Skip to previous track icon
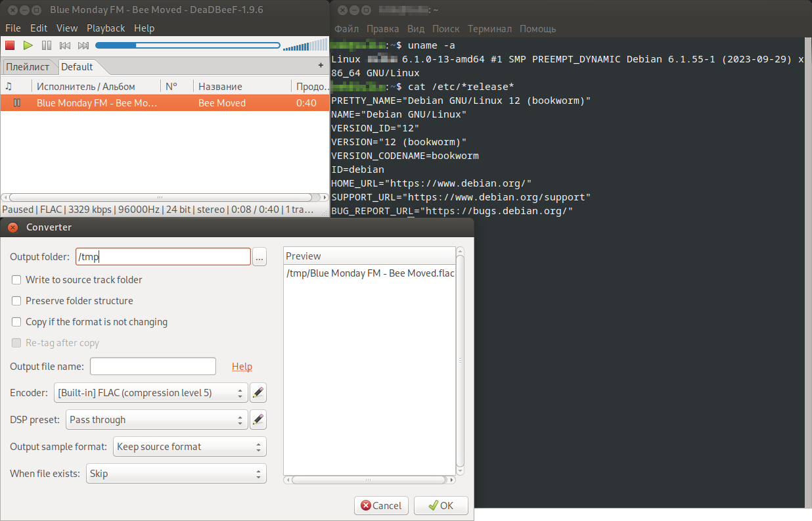 (64, 45)
